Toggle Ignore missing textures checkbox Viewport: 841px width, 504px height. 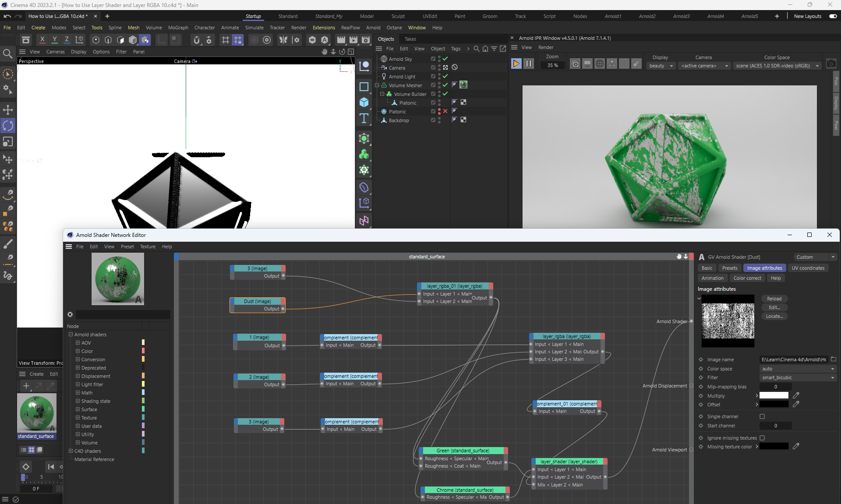tap(762, 438)
